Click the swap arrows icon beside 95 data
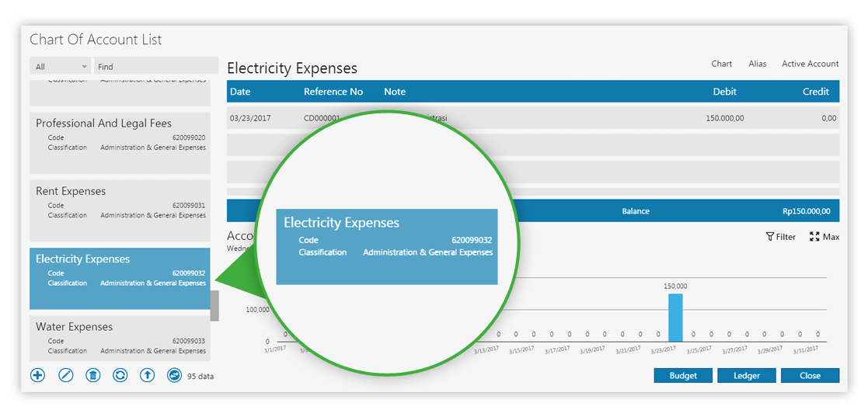 (x=174, y=375)
